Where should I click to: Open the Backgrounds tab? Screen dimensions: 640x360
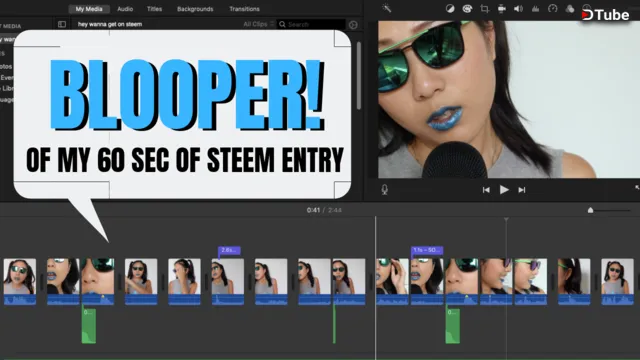click(x=195, y=9)
